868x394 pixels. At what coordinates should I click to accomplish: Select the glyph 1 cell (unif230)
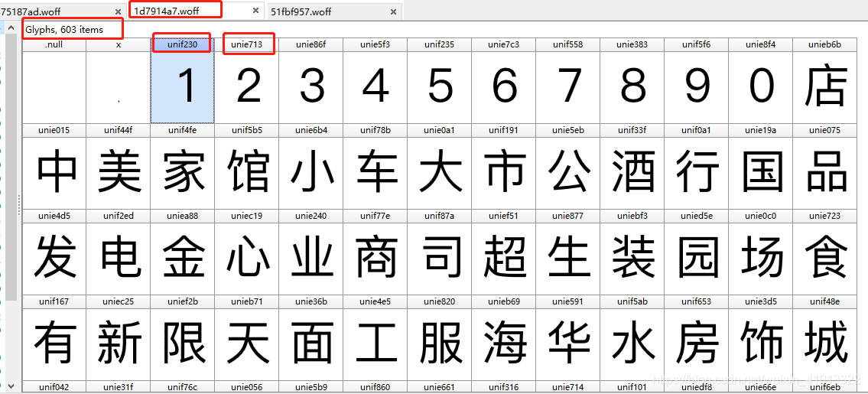tap(182, 80)
